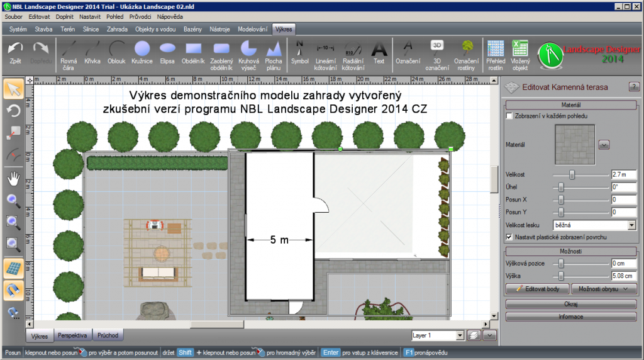Image resolution: width=644 pixels, height=360 pixels.
Task: Switch to the Průchod view tab
Action: [x=108, y=335]
